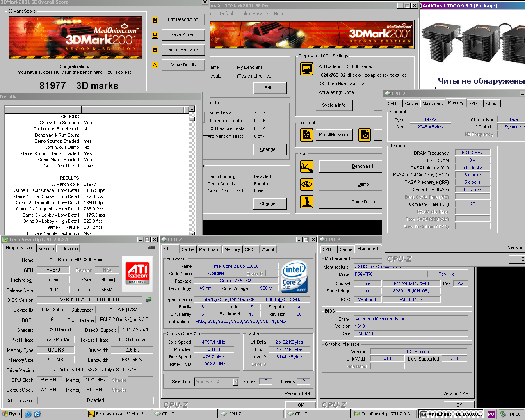
Task: Open the CPU tab in CPU-Z mainboard window
Action: click(327, 249)
